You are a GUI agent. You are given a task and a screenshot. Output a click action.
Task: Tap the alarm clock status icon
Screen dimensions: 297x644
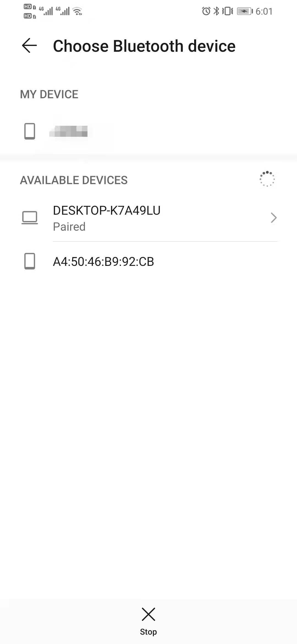click(x=206, y=11)
